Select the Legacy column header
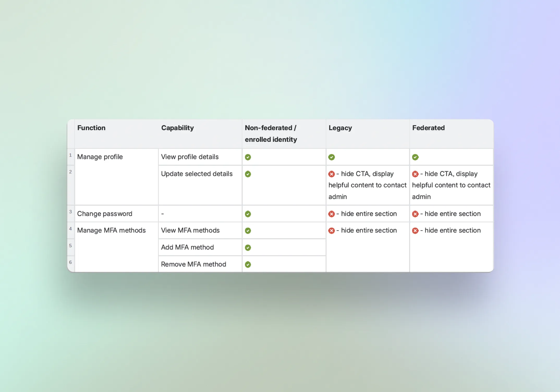Viewport: 560px width, 392px height. [x=340, y=128]
